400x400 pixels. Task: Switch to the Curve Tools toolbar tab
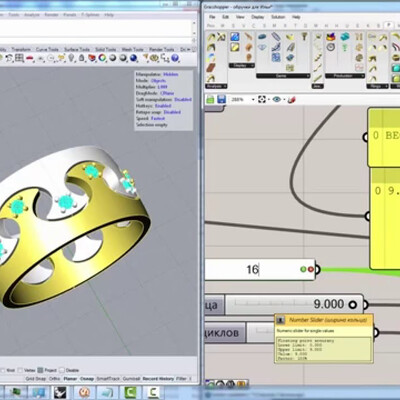(47, 49)
